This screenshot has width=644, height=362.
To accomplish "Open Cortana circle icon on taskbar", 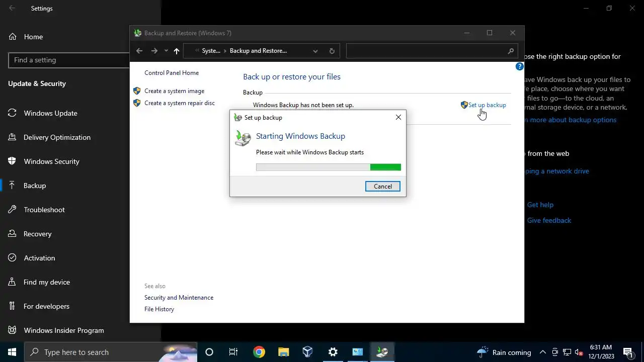I will 209,352.
